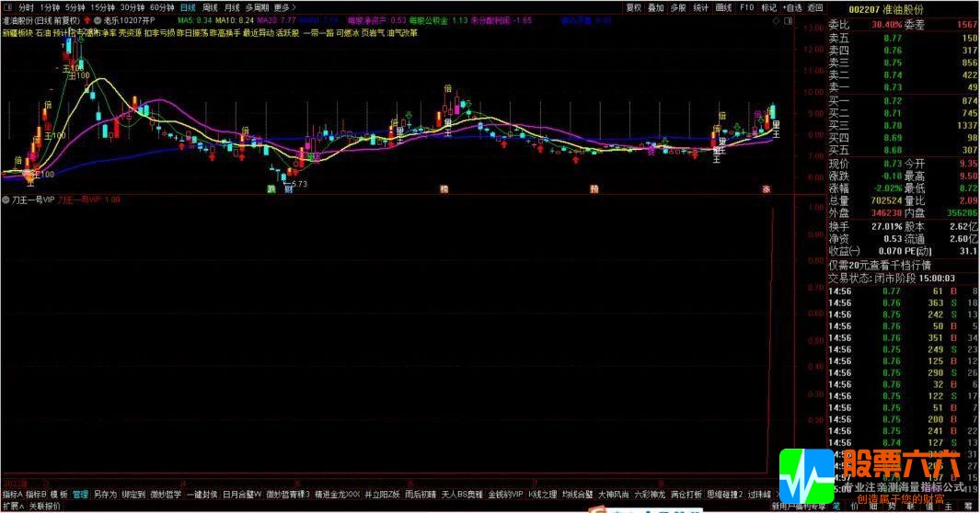Click the 活跃股 tag
This screenshot has height=513, width=980.
(x=287, y=32)
